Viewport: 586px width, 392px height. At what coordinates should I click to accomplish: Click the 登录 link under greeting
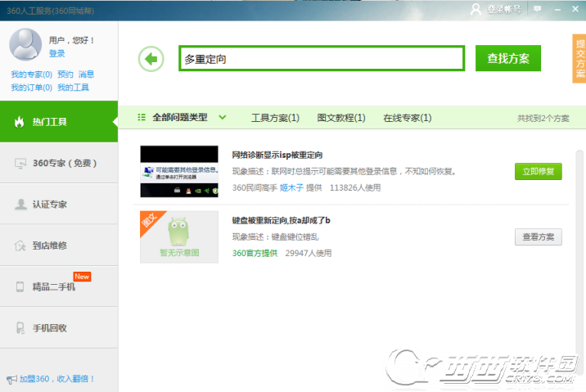point(56,53)
